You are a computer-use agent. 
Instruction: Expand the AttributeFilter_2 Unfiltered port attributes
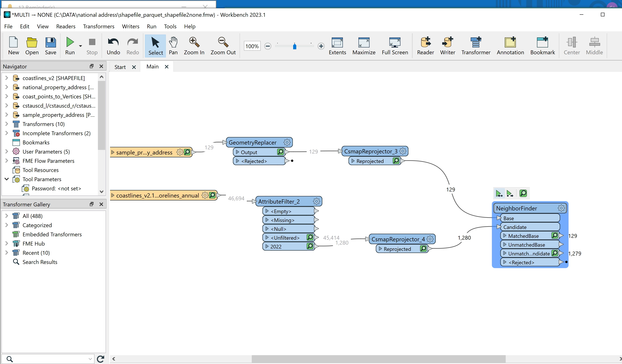(x=267, y=237)
